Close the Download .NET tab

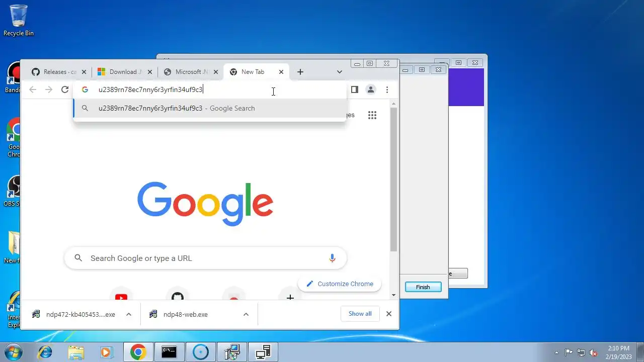click(150, 72)
